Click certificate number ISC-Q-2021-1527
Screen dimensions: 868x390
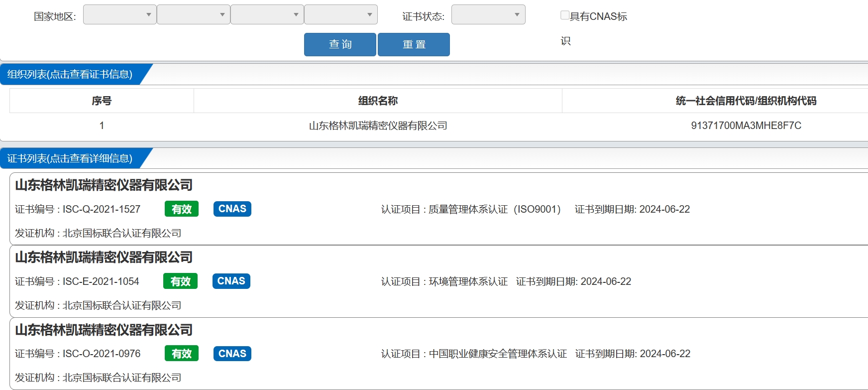(x=102, y=209)
